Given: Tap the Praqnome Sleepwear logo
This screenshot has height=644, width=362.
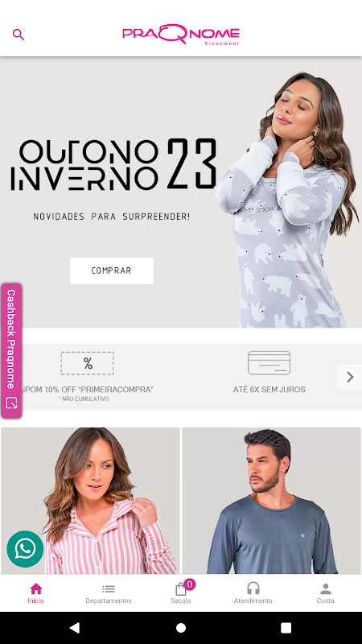Looking at the screenshot, I should [x=181, y=35].
